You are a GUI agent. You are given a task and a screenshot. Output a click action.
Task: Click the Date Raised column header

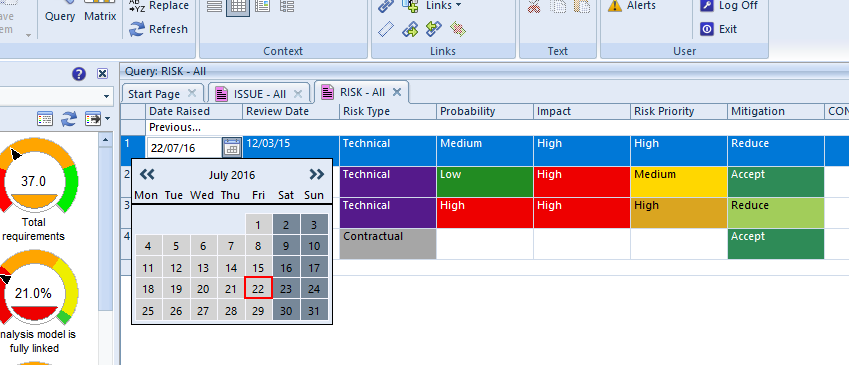tap(194, 111)
